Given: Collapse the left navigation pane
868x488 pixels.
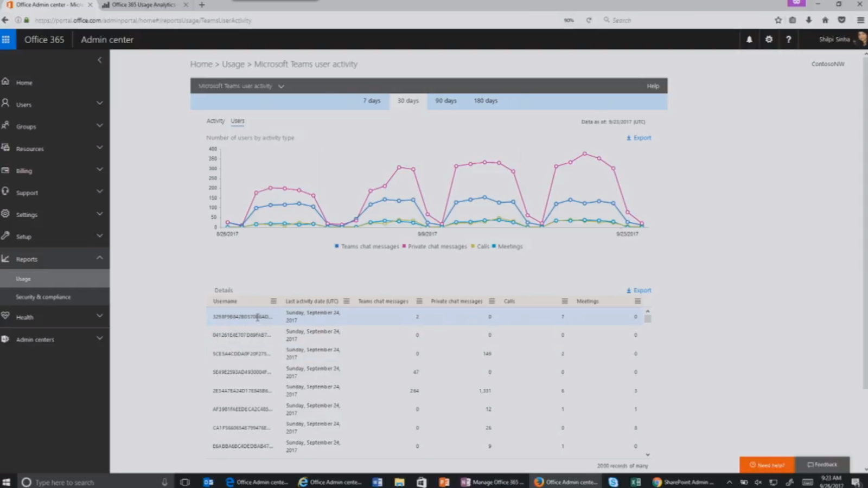Looking at the screenshot, I should pos(99,60).
